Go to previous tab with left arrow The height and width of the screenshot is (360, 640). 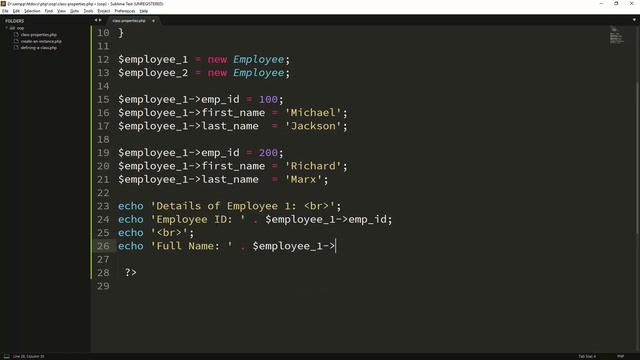coord(96,20)
